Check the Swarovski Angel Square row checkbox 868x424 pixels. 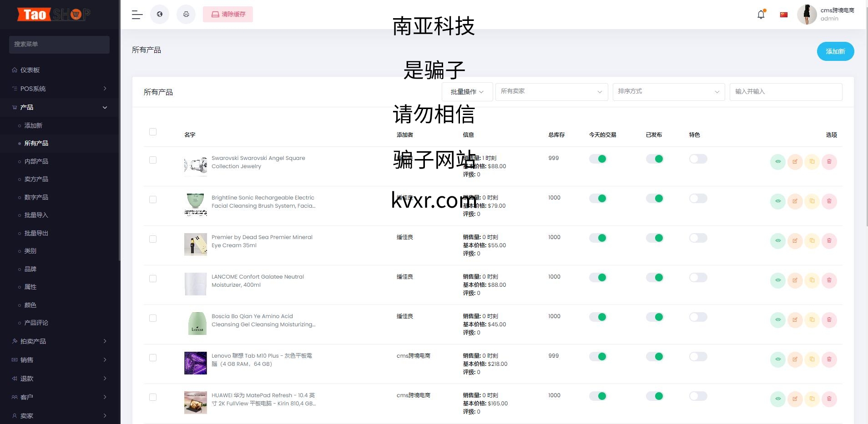[153, 160]
